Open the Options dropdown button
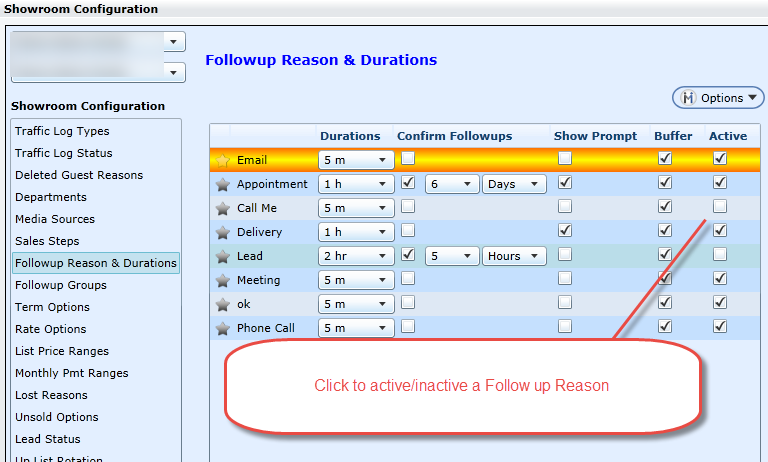This screenshot has height=462, width=768. [x=719, y=98]
